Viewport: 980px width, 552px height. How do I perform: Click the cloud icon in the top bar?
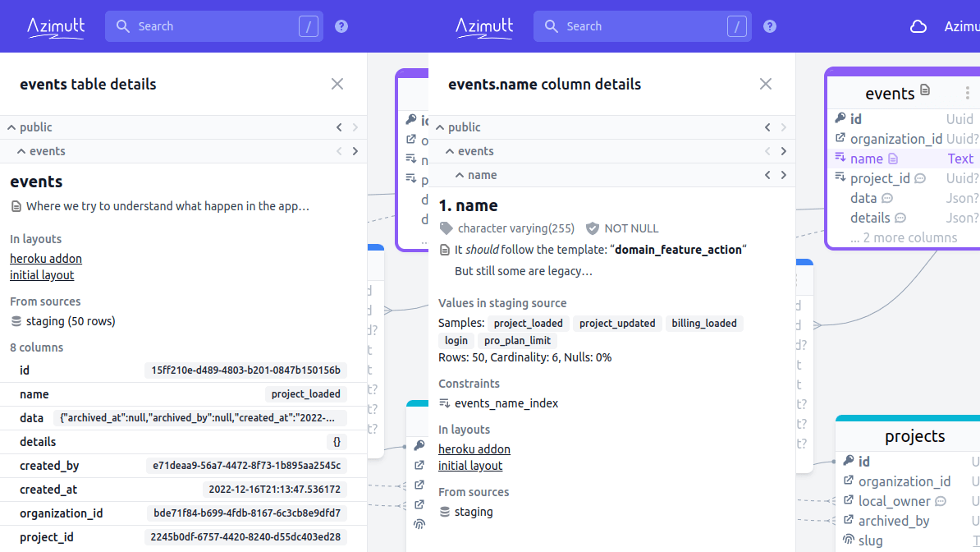(x=918, y=26)
